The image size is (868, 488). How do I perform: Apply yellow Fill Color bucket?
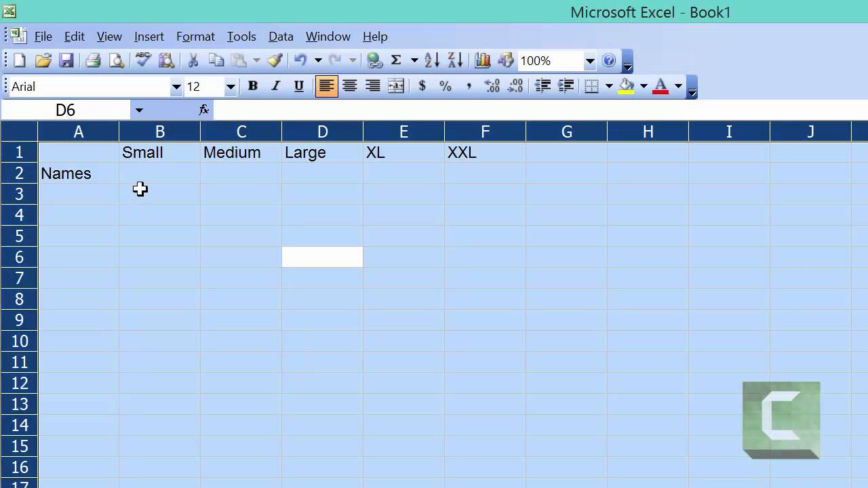tap(627, 86)
